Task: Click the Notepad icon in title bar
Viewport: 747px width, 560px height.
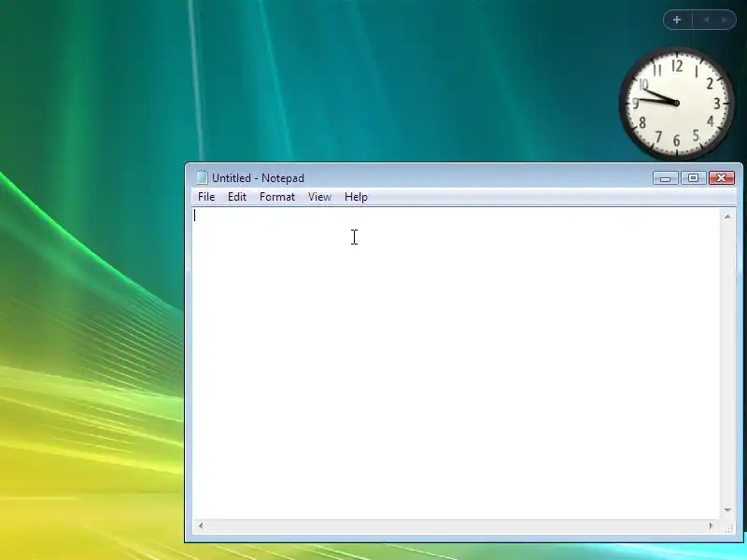Action: [202, 177]
